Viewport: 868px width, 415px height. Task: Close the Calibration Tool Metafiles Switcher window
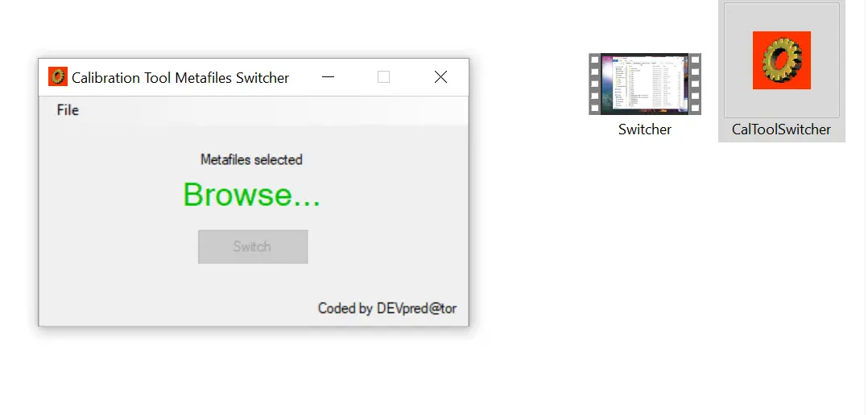click(440, 77)
